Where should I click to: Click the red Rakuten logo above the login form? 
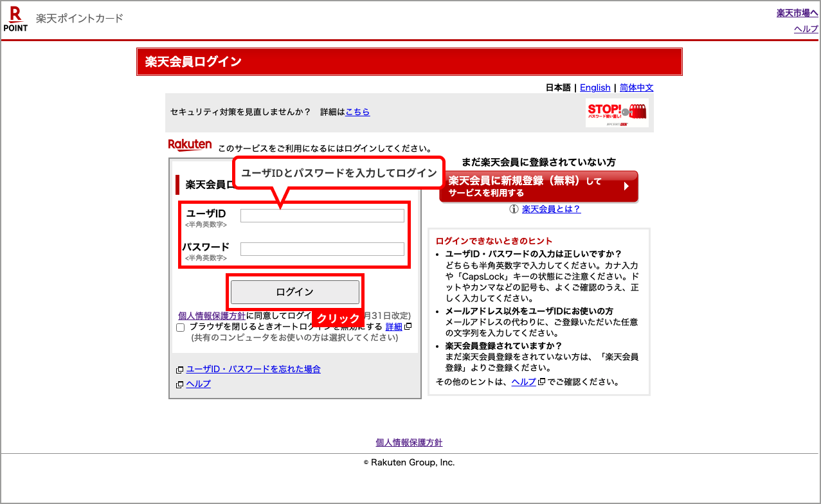pyautogui.click(x=190, y=145)
